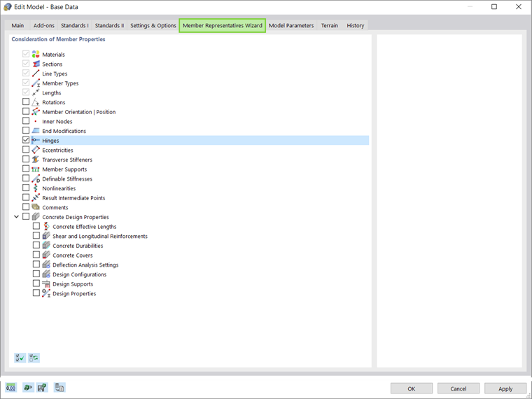This screenshot has height=399, width=532.
Task: Check the Member Supports checkbox
Action: 26,168
